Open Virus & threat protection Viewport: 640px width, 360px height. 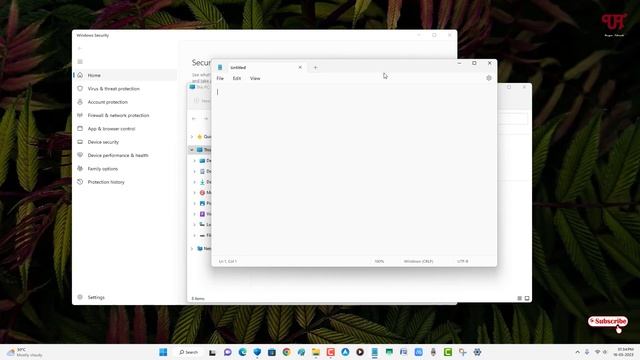tap(125, 89)
